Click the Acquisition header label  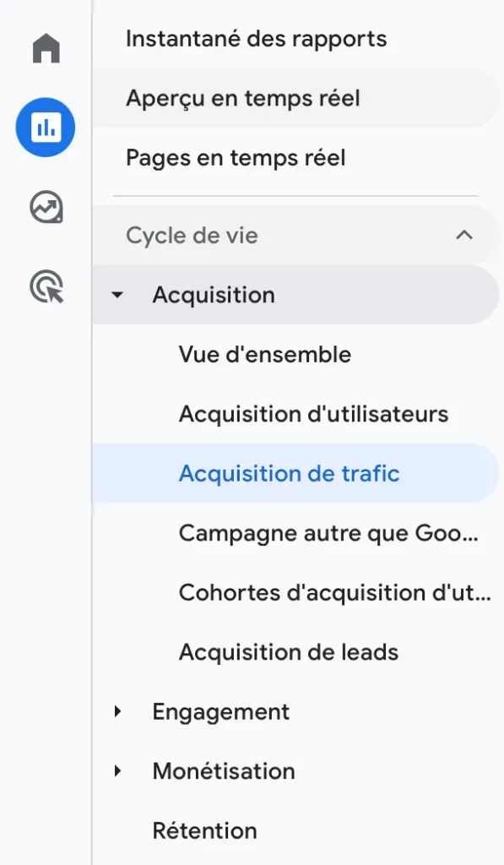214,295
